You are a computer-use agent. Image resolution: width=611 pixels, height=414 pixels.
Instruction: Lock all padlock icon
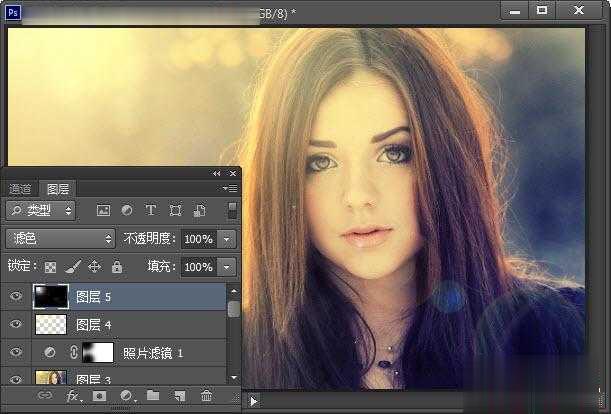click(117, 267)
